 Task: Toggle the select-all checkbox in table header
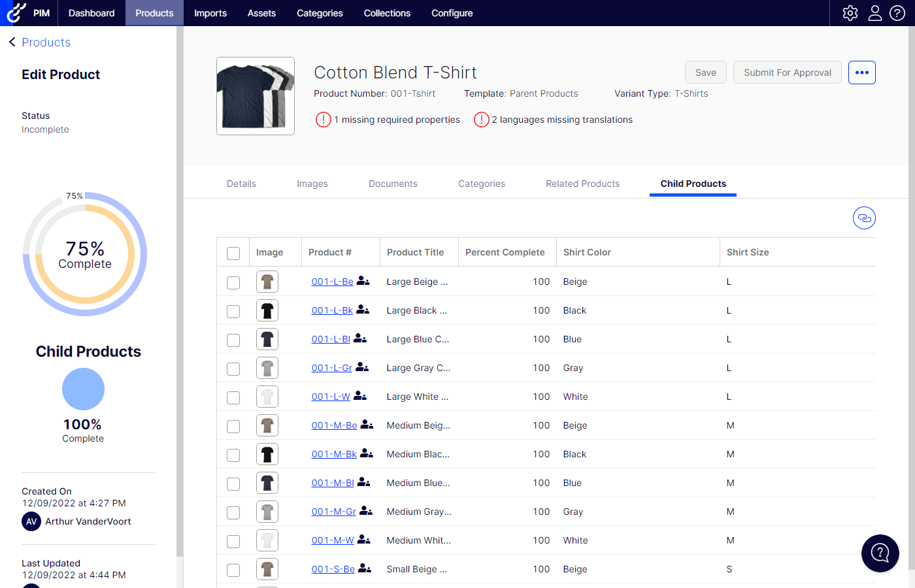(x=233, y=253)
